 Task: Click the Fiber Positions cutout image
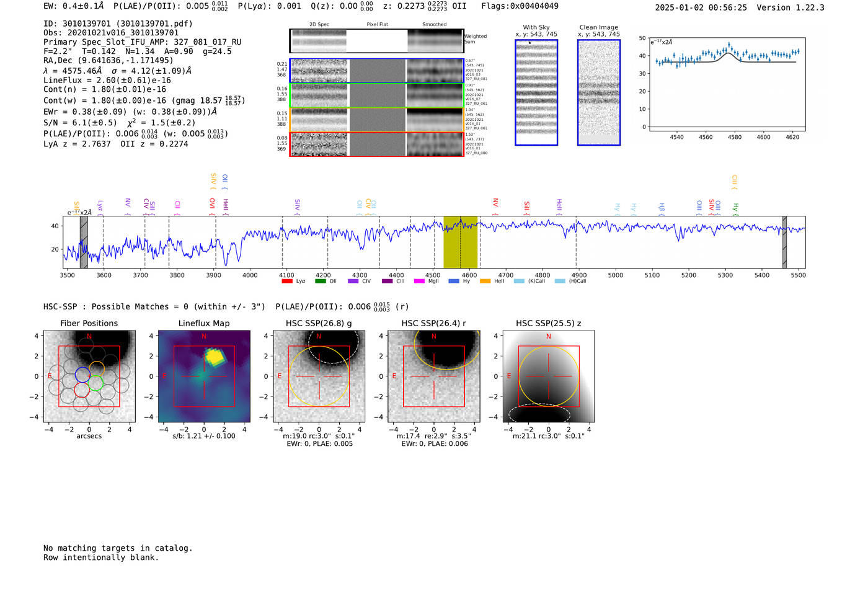tap(89, 376)
